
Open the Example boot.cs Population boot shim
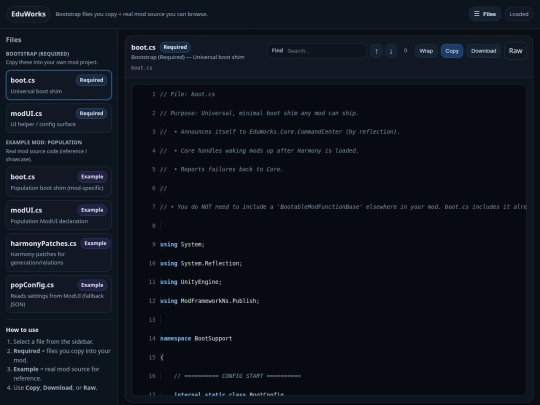click(x=59, y=181)
